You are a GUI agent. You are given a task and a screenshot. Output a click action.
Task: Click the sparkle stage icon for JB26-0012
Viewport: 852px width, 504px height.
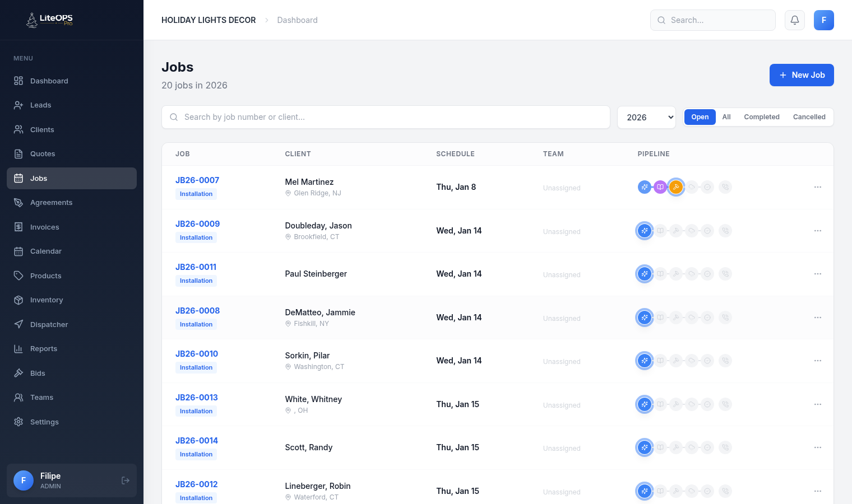click(645, 491)
